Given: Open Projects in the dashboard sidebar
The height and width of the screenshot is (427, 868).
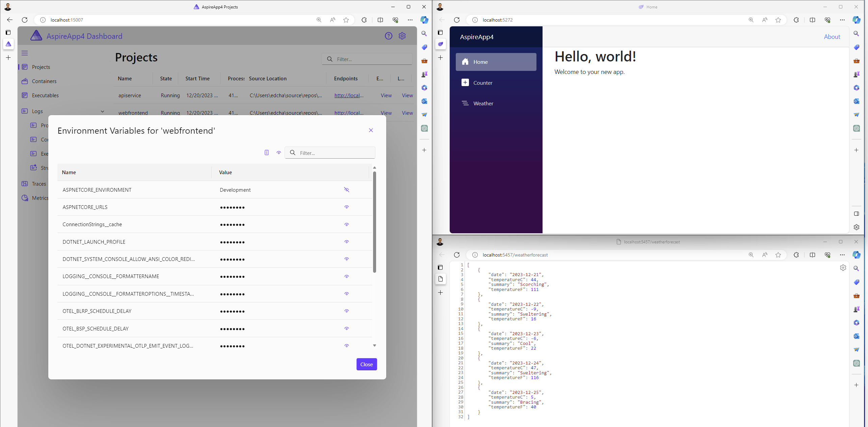Looking at the screenshot, I should click(41, 67).
